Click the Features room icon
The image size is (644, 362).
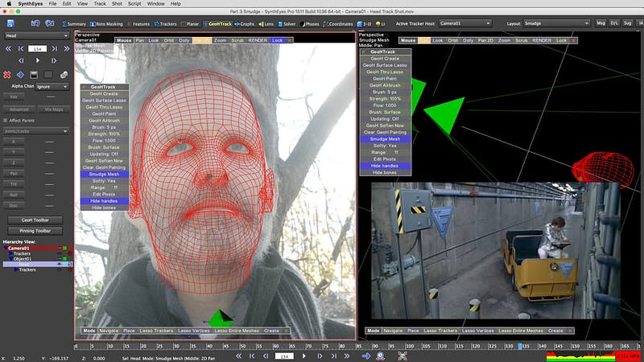(138, 23)
